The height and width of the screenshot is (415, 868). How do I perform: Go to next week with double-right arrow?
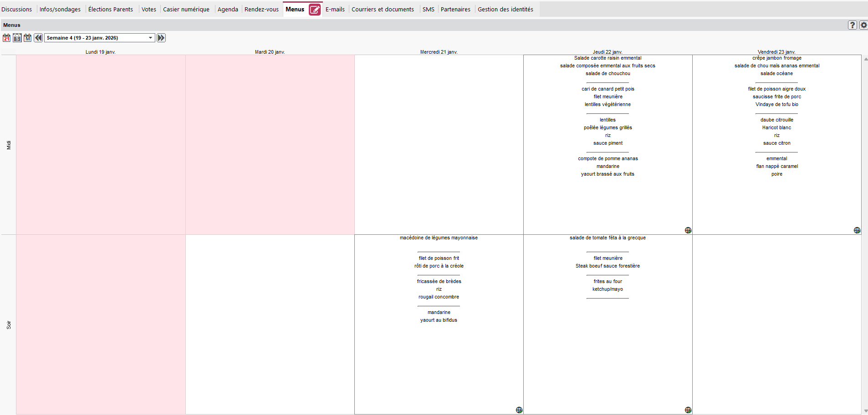tap(161, 38)
